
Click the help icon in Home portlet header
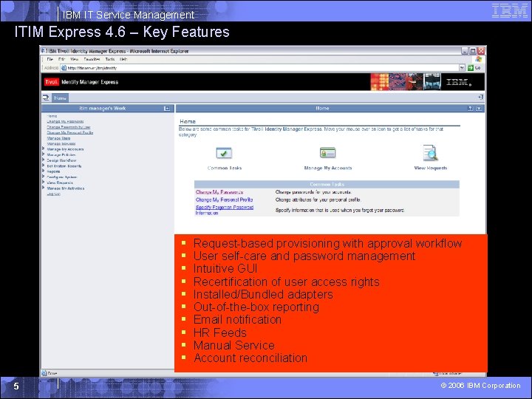click(x=470, y=108)
